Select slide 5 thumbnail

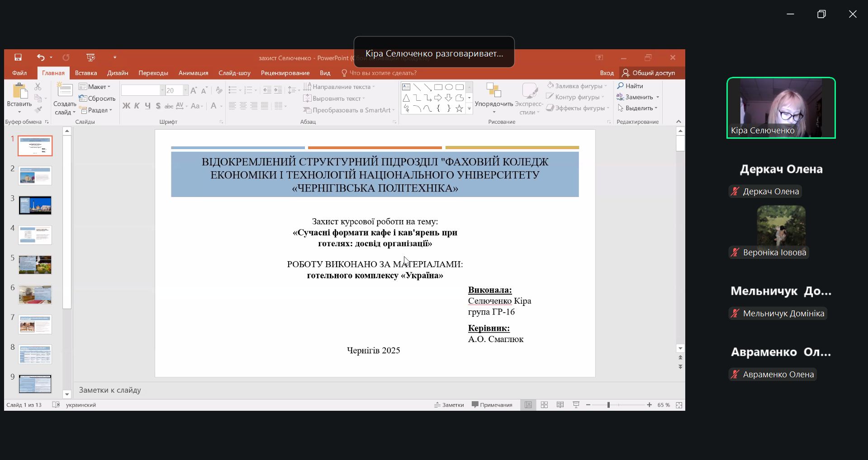click(35, 265)
